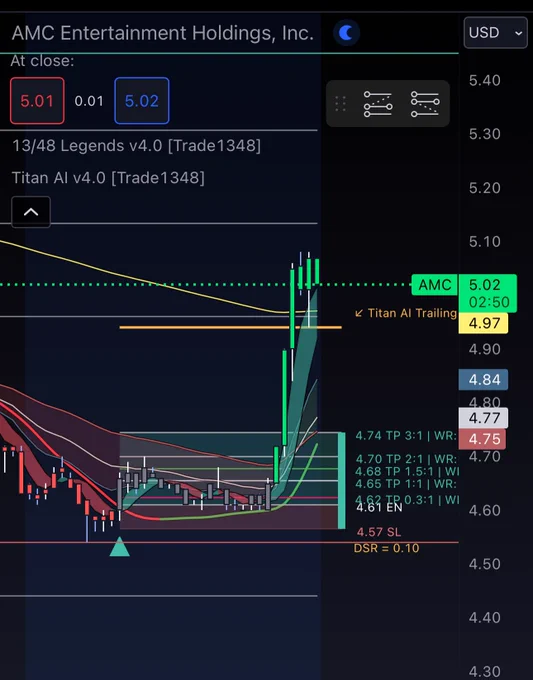Click the AMC Entertainment Holdings, Inc. title

pos(163,33)
